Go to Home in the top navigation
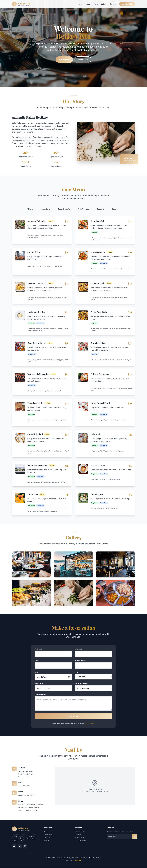This screenshot has height=868, width=147. [x=80, y=4]
